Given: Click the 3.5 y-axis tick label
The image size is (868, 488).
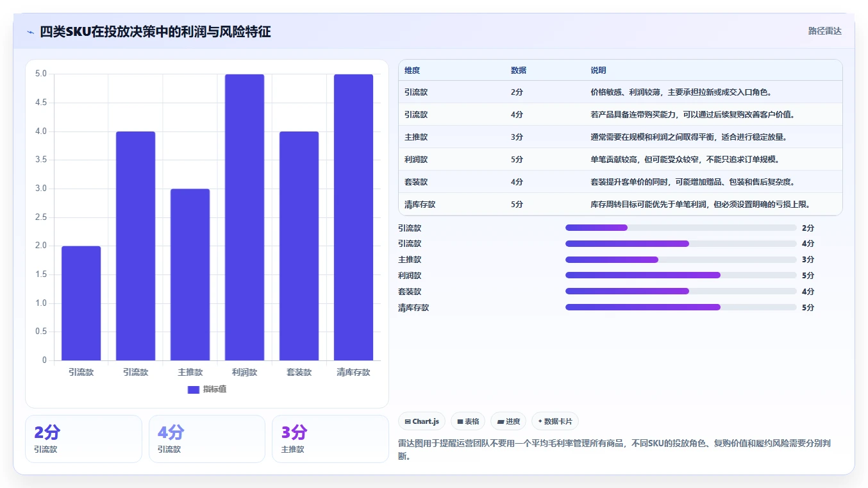Looking at the screenshot, I should (x=41, y=160).
